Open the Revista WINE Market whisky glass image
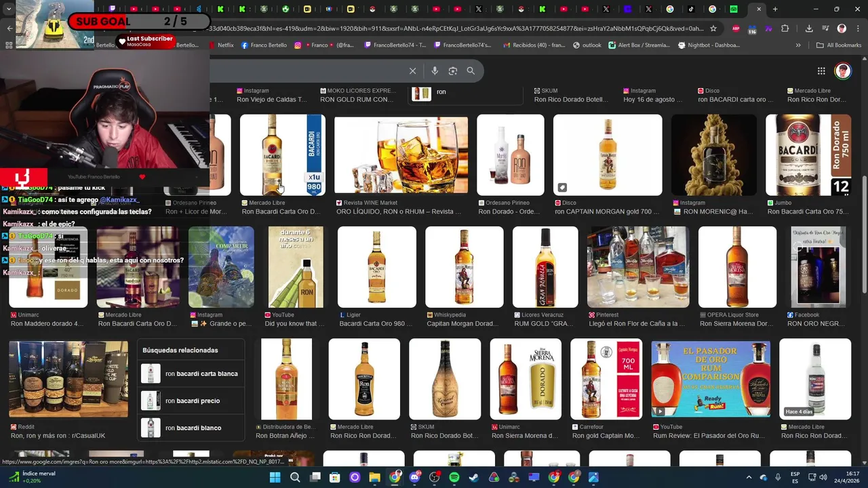The image size is (868, 488). point(401,155)
